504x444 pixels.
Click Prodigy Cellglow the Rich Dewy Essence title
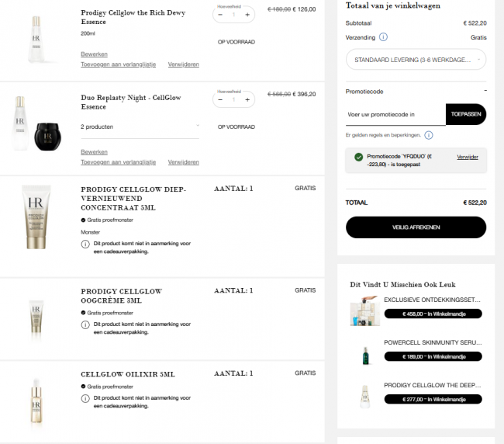[x=133, y=17]
